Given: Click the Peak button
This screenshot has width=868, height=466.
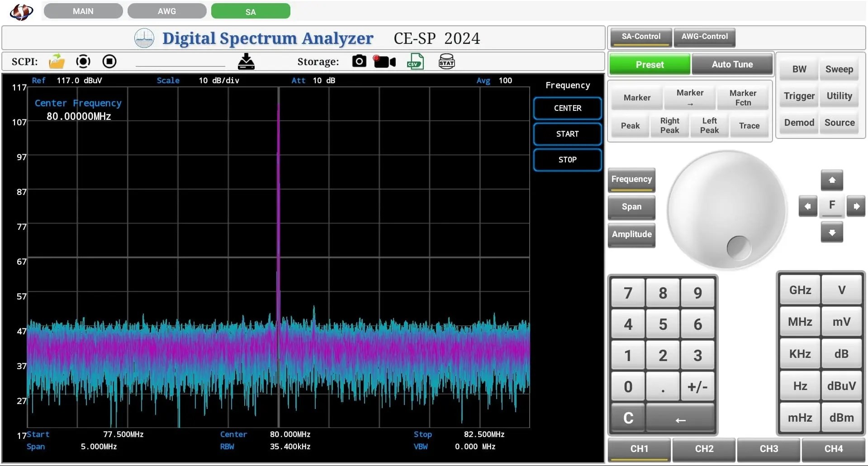Looking at the screenshot, I should tap(630, 125).
